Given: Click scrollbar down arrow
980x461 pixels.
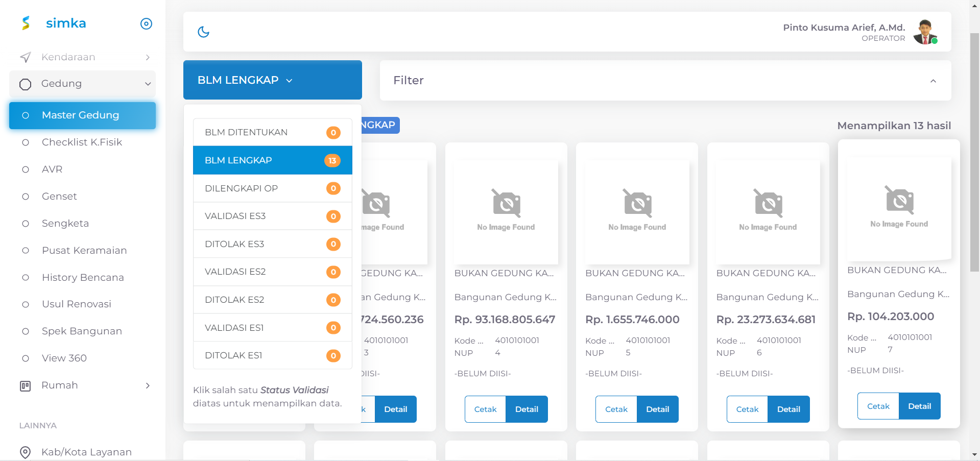Looking at the screenshot, I should click(974, 454).
